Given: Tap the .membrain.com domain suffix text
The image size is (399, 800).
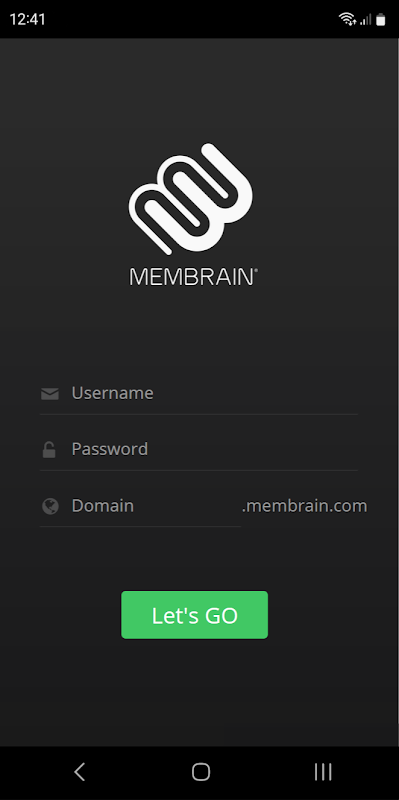Looking at the screenshot, I should (x=305, y=506).
